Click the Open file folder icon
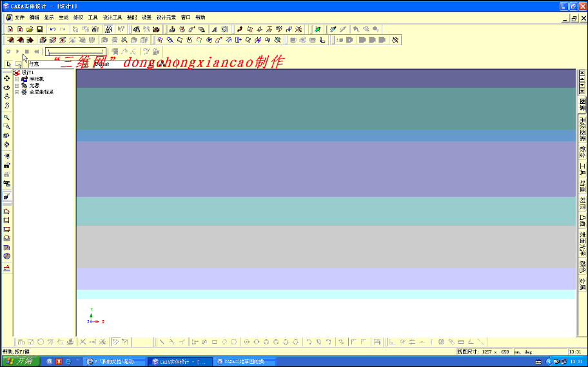588x367 pixels. [30, 29]
